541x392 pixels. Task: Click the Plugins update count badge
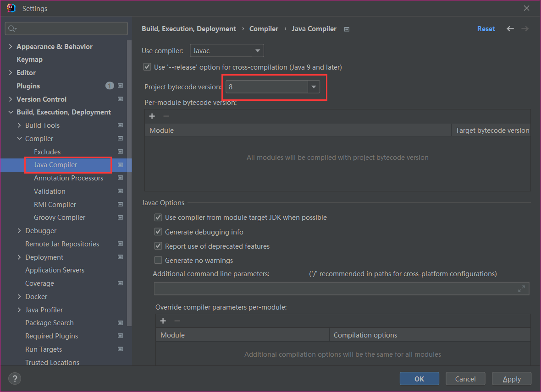pyautogui.click(x=110, y=86)
